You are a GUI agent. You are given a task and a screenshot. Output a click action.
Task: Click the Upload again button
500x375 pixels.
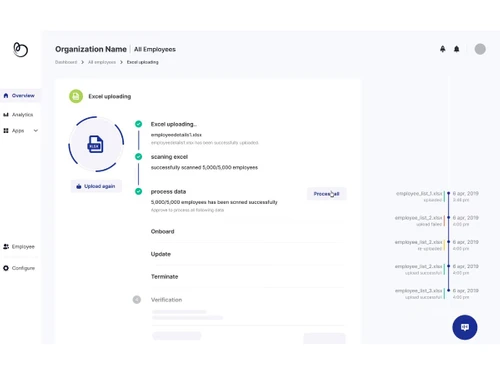pyautogui.click(x=96, y=186)
